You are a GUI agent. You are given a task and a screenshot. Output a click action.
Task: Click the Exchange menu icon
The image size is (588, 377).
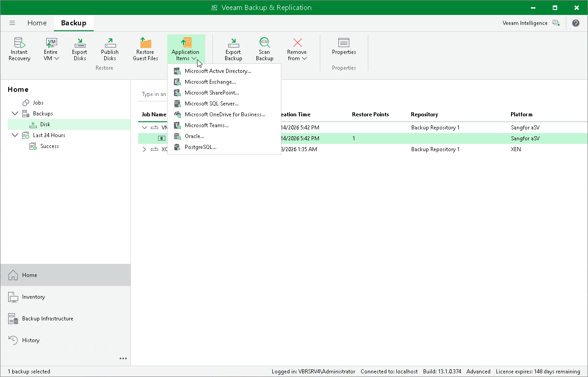(x=177, y=82)
